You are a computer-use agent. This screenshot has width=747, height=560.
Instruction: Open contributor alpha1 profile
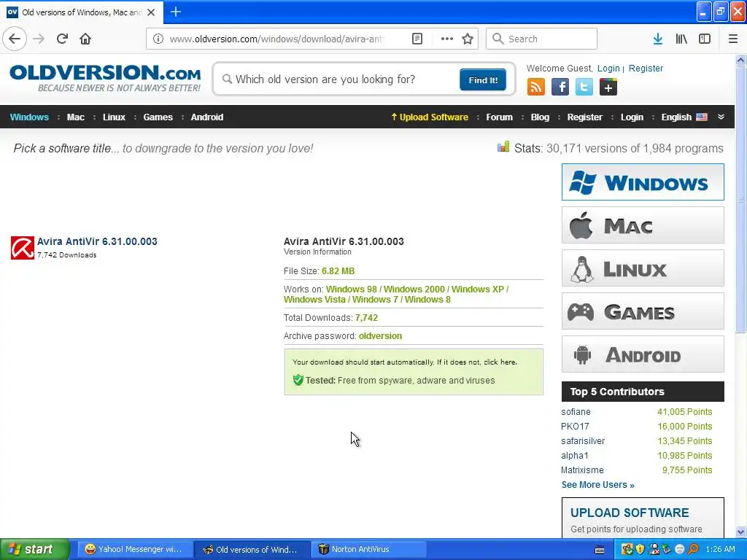[x=575, y=455]
